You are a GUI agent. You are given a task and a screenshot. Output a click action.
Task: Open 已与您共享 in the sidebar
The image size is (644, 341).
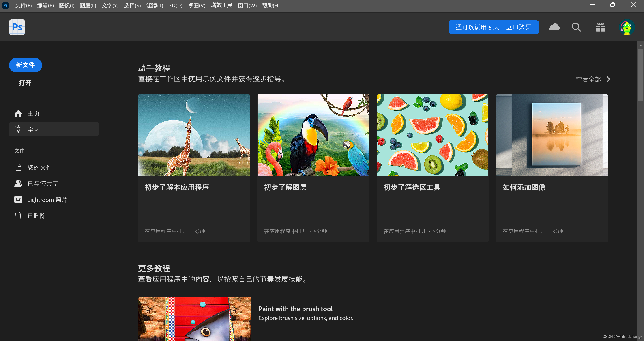54,183
